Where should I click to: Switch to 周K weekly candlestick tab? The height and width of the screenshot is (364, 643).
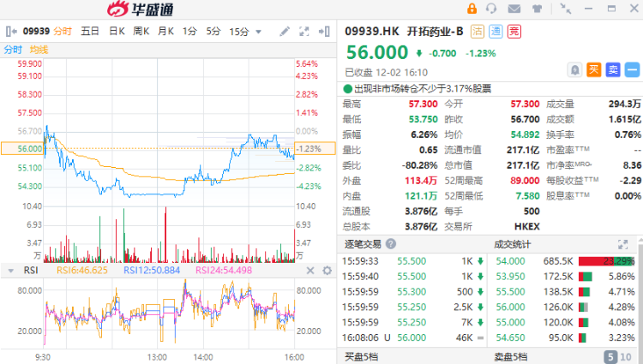(141, 31)
